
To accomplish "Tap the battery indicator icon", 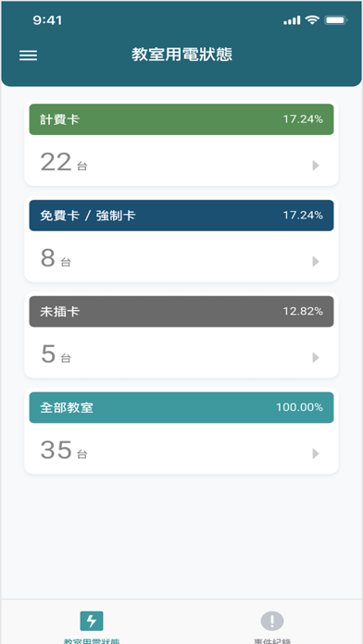I will click(x=335, y=19).
